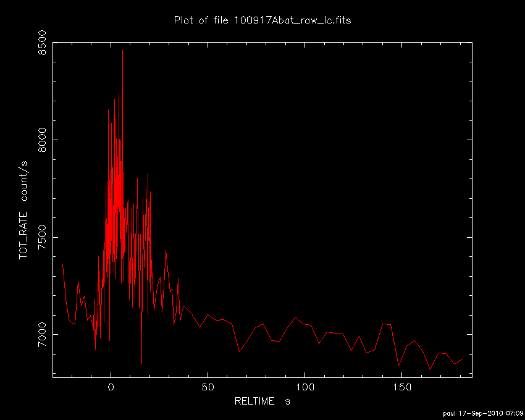Screen dimensions: 525x420
Task: Click the plot title "Plot of file 100917Abat_raw_lc.fits"
Action: (262, 20)
